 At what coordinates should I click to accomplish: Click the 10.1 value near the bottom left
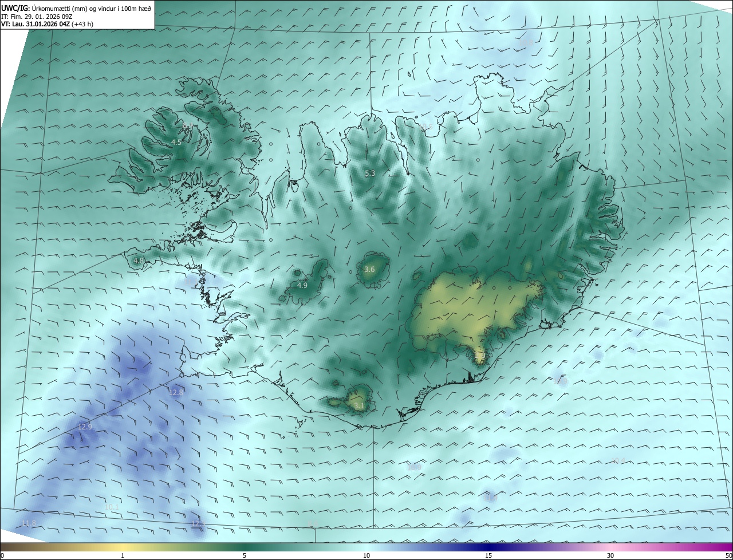112,507
